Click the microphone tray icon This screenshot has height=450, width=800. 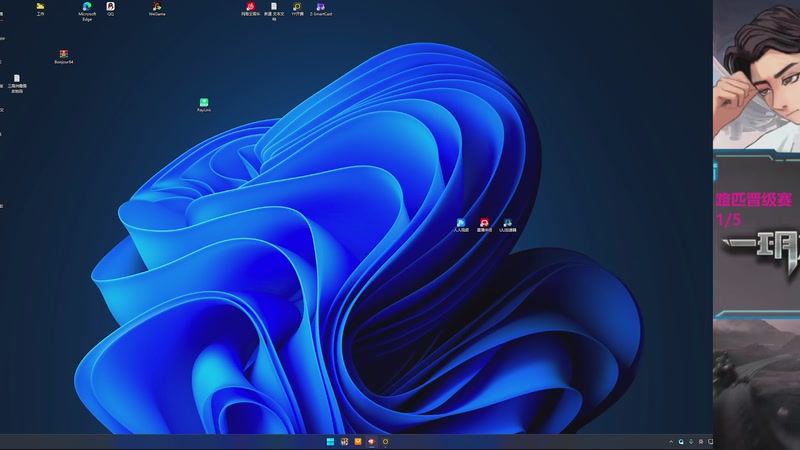[x=691, y=442]
